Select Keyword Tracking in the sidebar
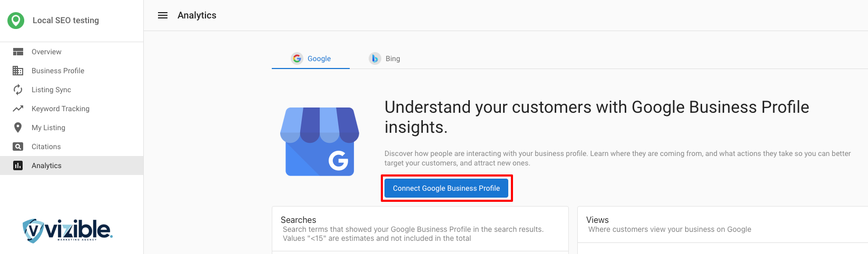868x254 pixels. tap(61, 109)
